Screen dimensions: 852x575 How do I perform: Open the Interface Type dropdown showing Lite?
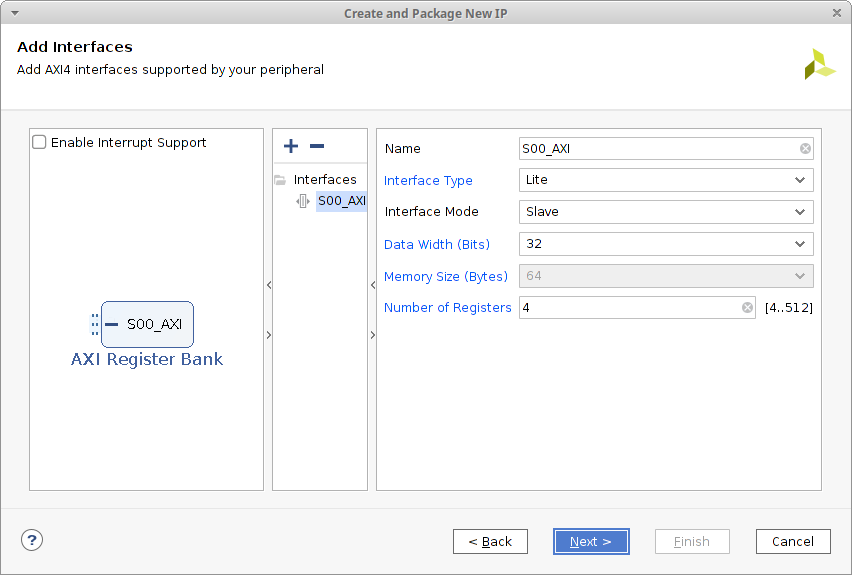click(x=665, y=180)
